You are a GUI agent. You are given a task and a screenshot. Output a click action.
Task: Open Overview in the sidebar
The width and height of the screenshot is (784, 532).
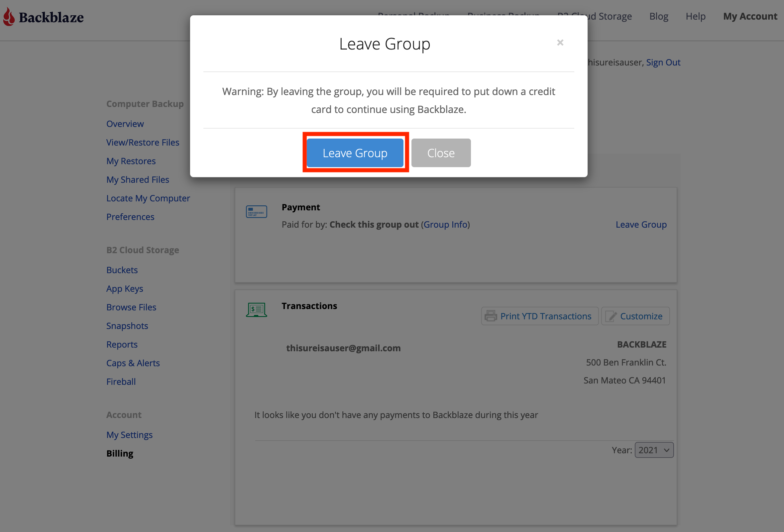tap(125, 124)
